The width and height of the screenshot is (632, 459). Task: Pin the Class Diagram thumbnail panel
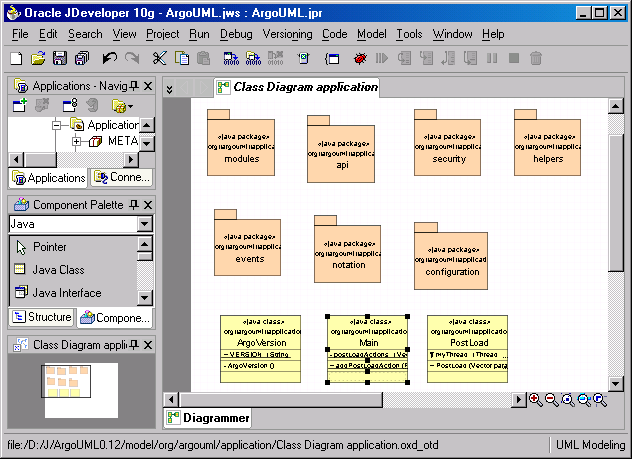pos(135,345)
